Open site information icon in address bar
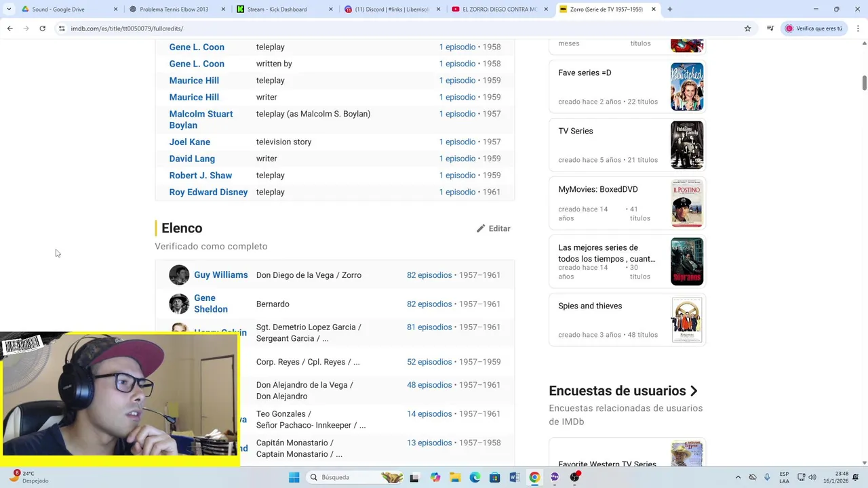 click(62, 28)
